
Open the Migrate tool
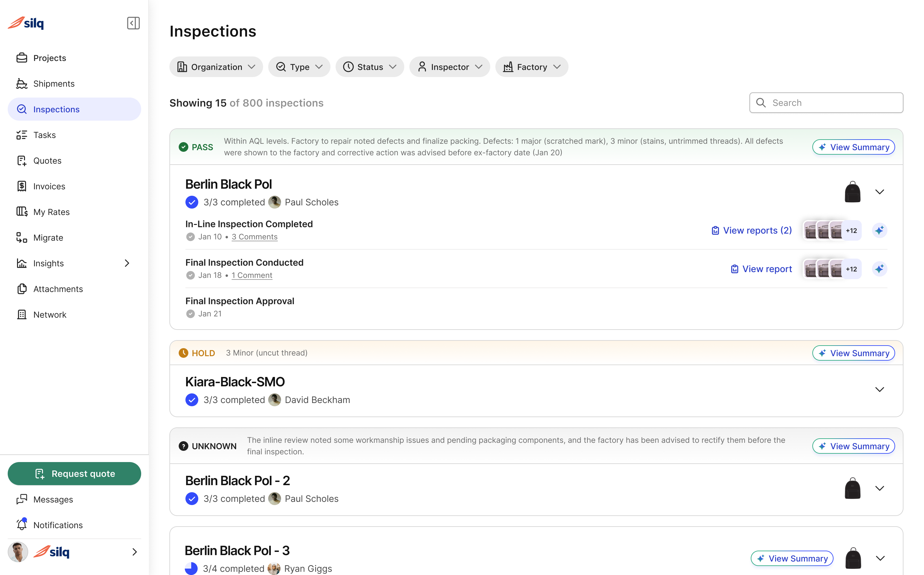coord(48,237)
